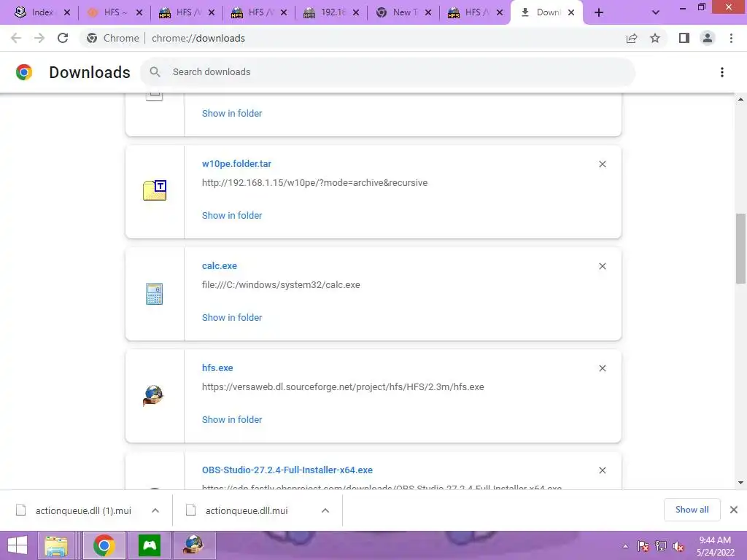Close the Downloads tab
This screenshot has height=560, width=747.
tap(571, 13)
